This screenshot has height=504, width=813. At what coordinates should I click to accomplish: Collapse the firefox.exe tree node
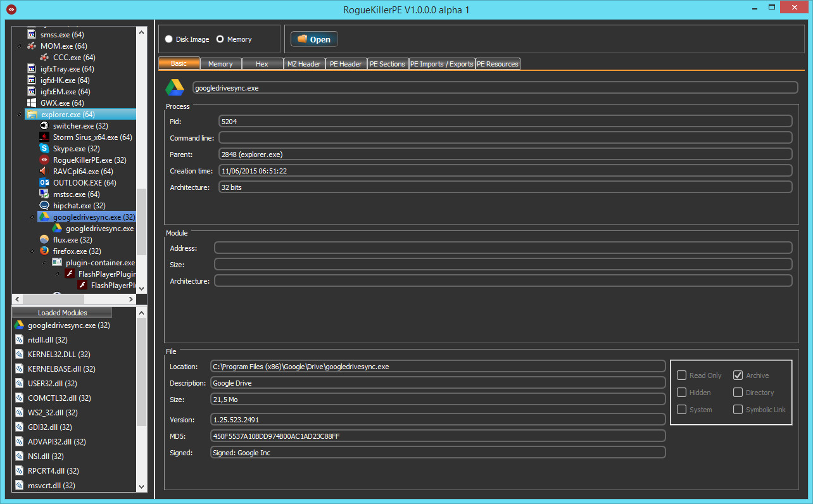click(32, 251)
